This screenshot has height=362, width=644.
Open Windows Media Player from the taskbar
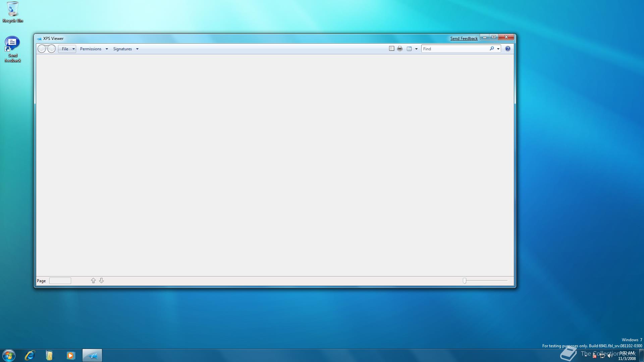pyautogui.click(x=71, y=355)
